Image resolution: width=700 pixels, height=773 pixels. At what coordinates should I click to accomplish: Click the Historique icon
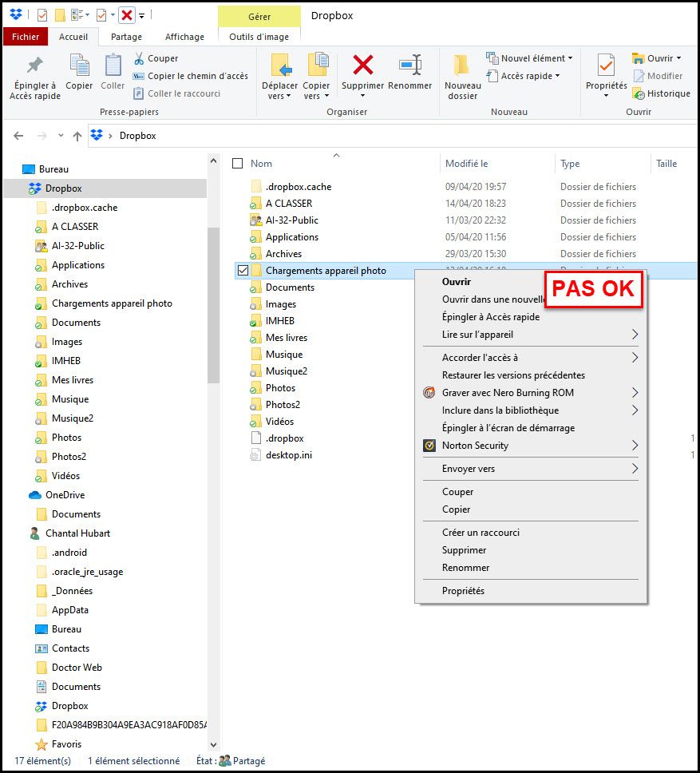pos(639,93)
